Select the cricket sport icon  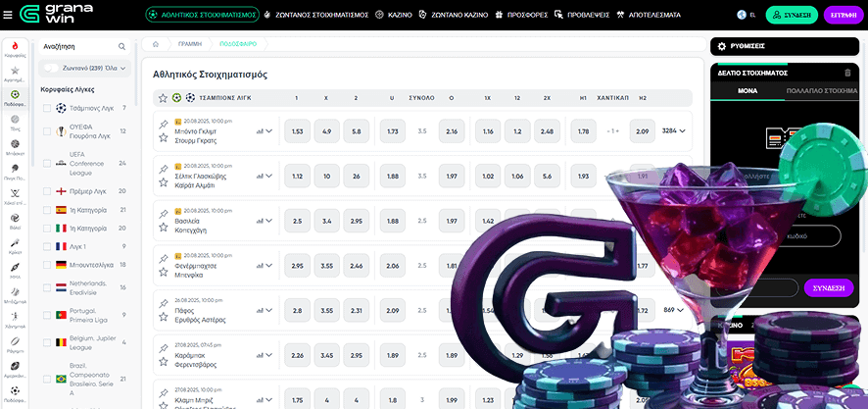15,242
